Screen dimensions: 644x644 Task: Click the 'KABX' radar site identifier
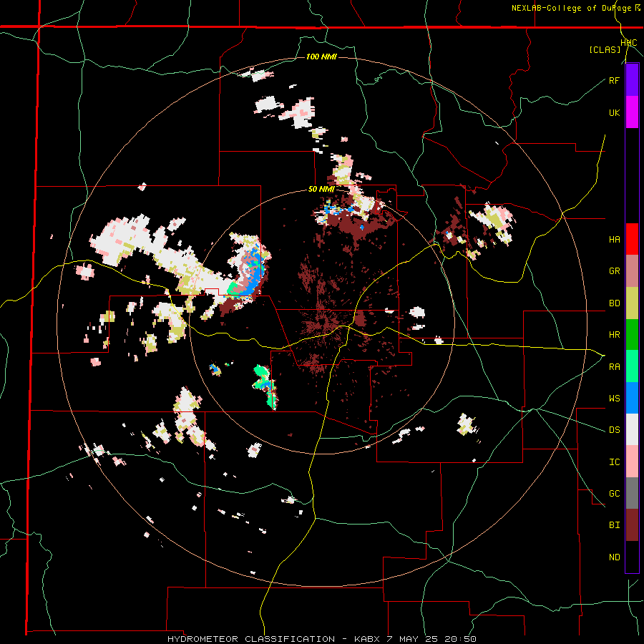point(367,639)
